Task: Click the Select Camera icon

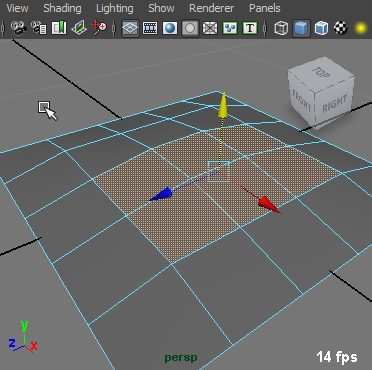Action: pyautogui.click(x=19, y=28)
